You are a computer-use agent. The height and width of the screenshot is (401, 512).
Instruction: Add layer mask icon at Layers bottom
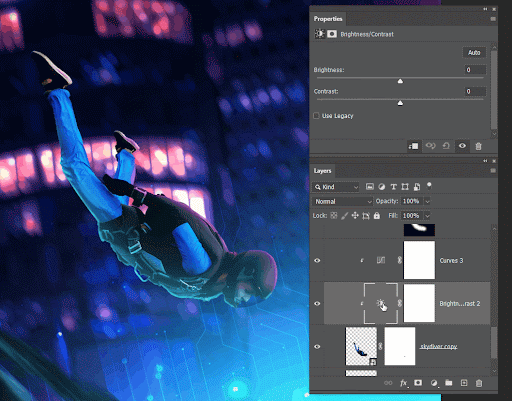pos(418,383)
